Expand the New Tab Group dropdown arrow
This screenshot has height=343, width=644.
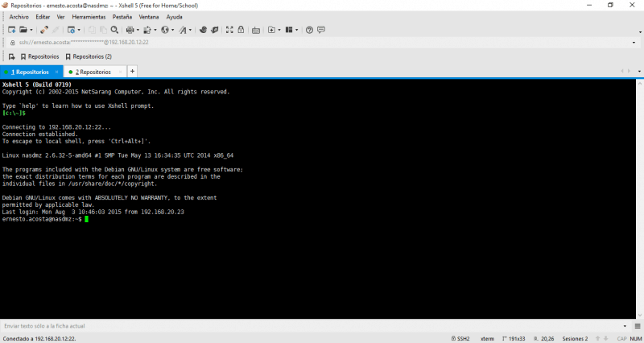(279, 30)
